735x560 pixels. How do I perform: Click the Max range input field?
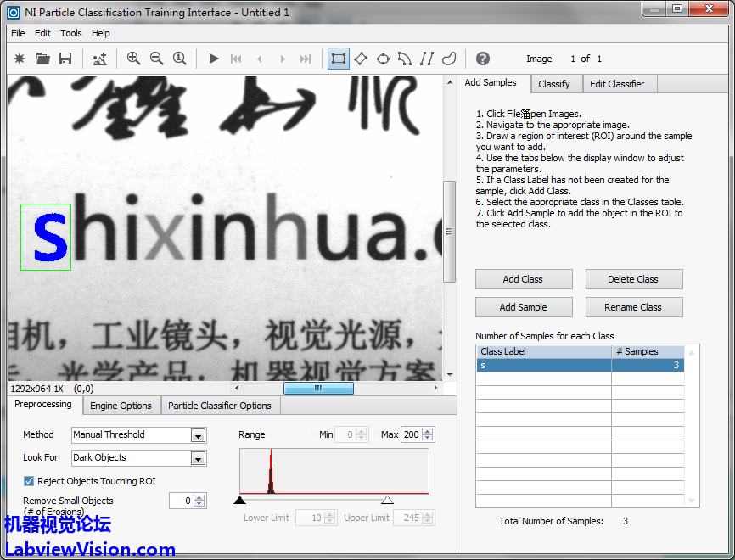412,434
